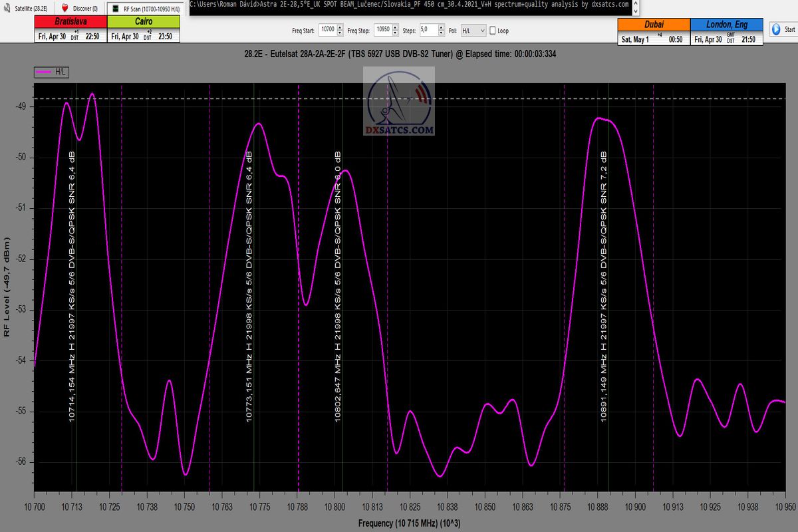Enable the Loop checkbox

point(493,31)
